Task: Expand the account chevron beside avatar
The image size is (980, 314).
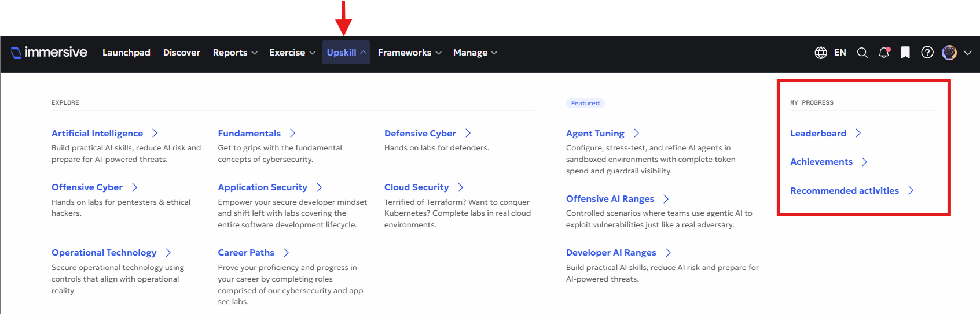Action: point(967,53)
